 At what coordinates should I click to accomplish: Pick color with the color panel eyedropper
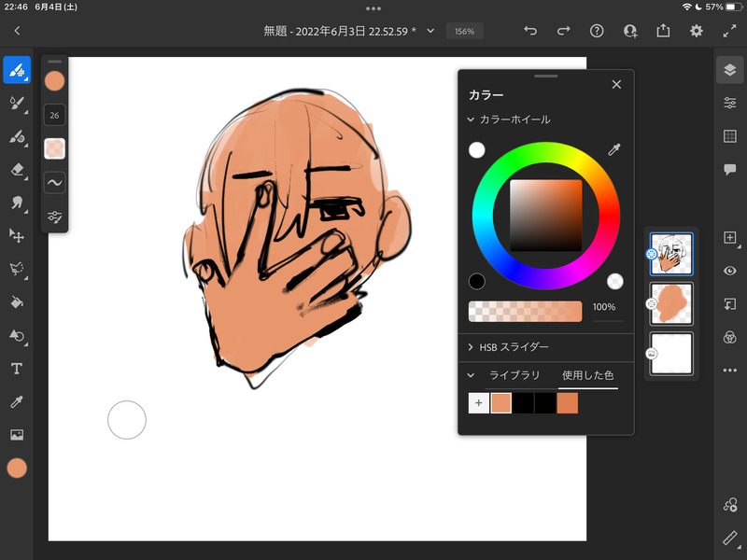click(614, 150)
